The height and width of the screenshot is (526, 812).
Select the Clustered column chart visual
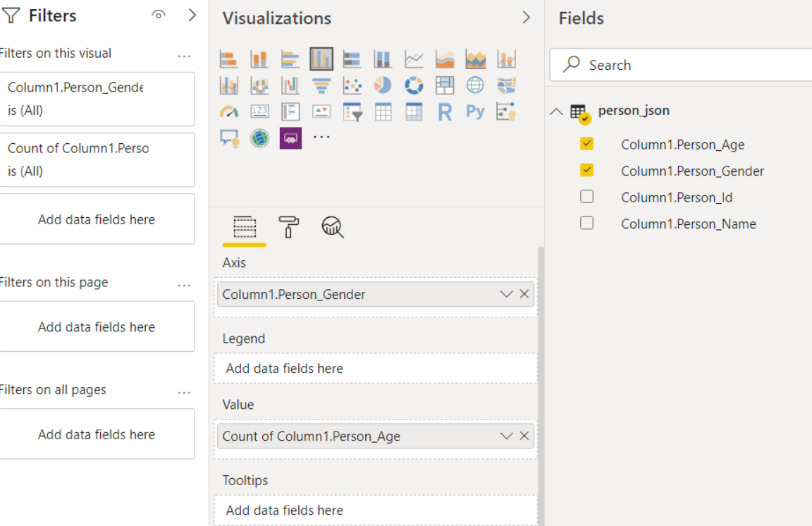click(x=321, y=59)
